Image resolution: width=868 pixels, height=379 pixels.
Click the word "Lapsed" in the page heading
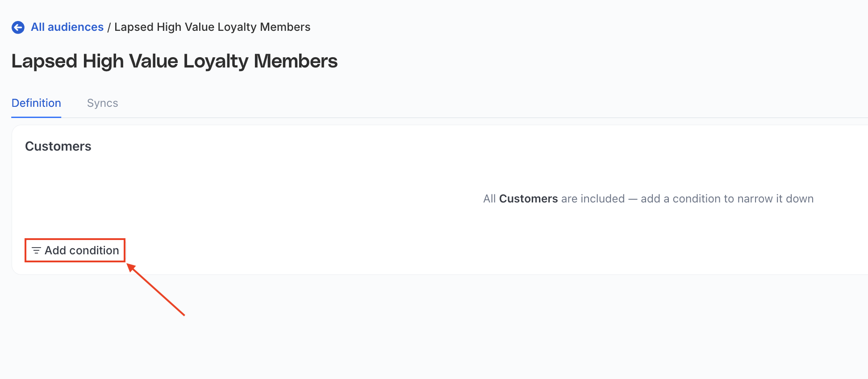[44, 61]
